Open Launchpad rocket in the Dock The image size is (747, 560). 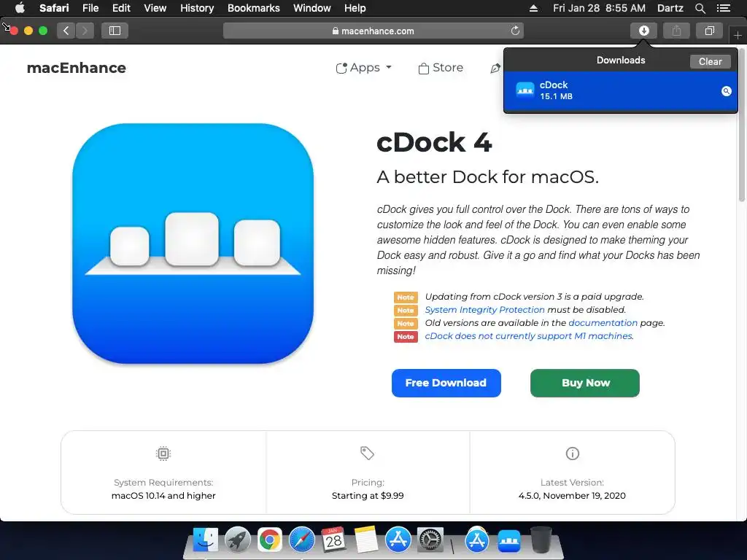coord(237,540)
